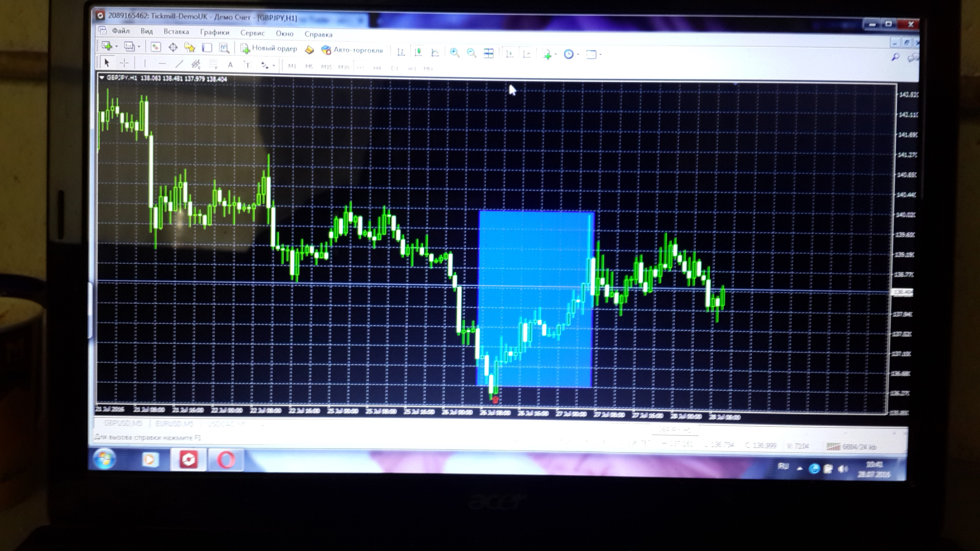The width and height of the screenshot is (980, 551).
Task: Switch to line chart display
Action: coord(435,52)
